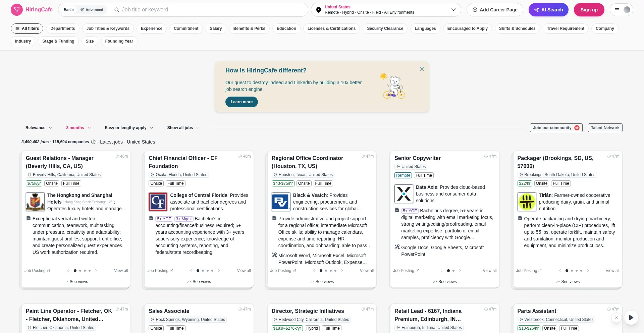The image size is (644, 333).
Task: Select the Stage & Funding filter
Action: [58, 41]
